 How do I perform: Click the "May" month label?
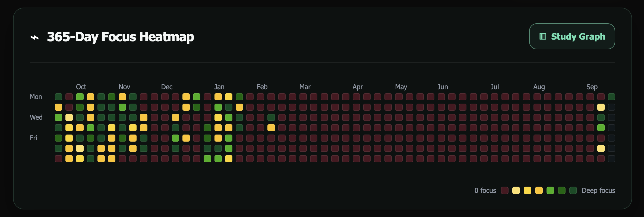(401, 87)
